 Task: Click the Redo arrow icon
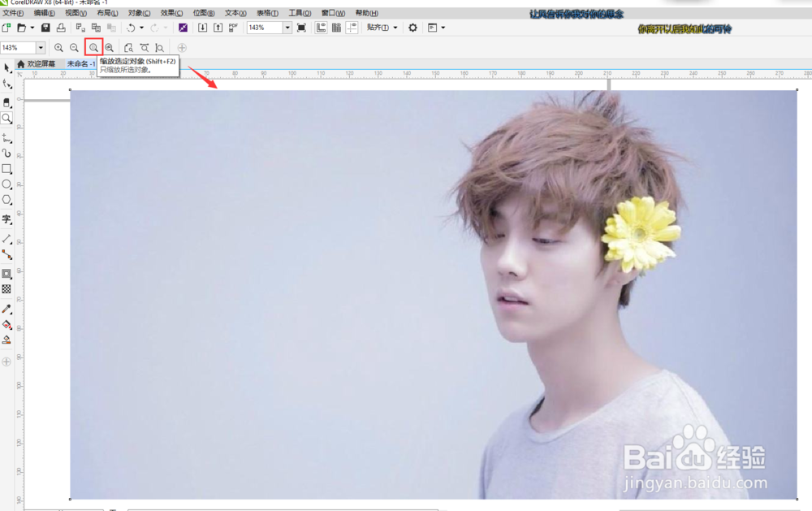click(x=154, y=28)
